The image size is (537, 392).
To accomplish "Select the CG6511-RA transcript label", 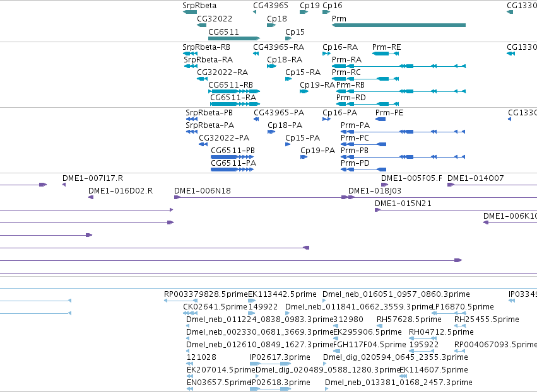I will (233, 98).
